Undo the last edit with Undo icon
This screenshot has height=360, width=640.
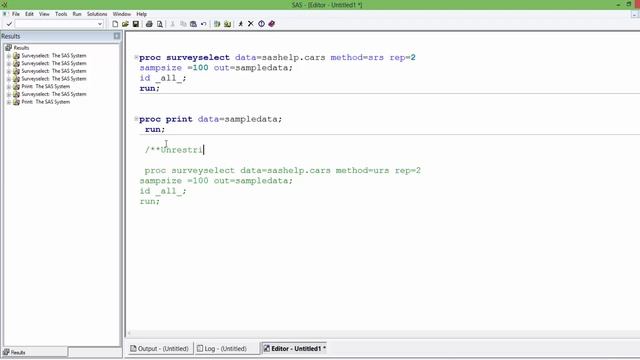pyautogui.click(x=203, y=24)
